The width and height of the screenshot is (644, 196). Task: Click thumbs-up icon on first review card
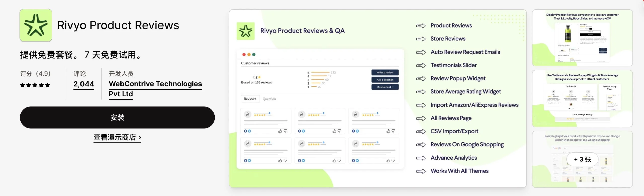point(280,131)
